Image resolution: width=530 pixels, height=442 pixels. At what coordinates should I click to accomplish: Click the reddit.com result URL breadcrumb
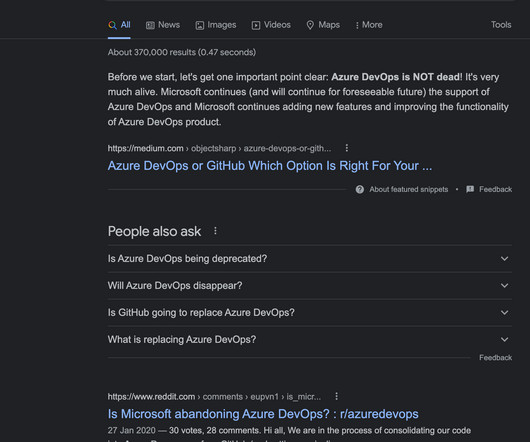click(214, 397)
